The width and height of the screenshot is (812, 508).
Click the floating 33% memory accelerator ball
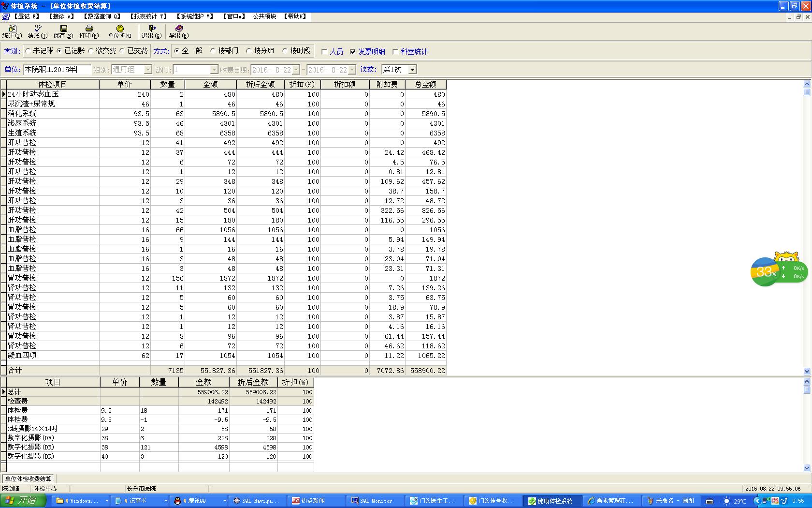click(765, 272)
